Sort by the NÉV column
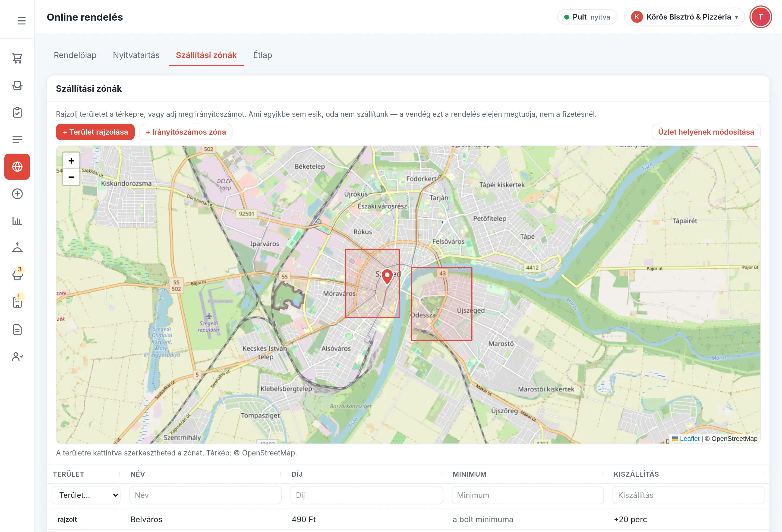782x532 pixels. (206, 474)
